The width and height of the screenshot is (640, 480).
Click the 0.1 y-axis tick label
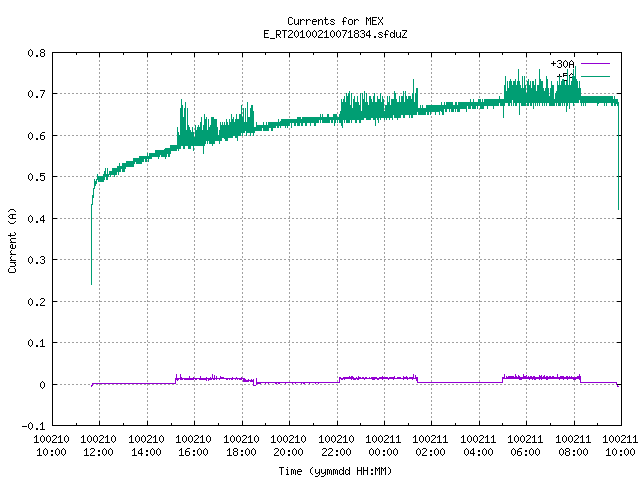coord(36,343)
